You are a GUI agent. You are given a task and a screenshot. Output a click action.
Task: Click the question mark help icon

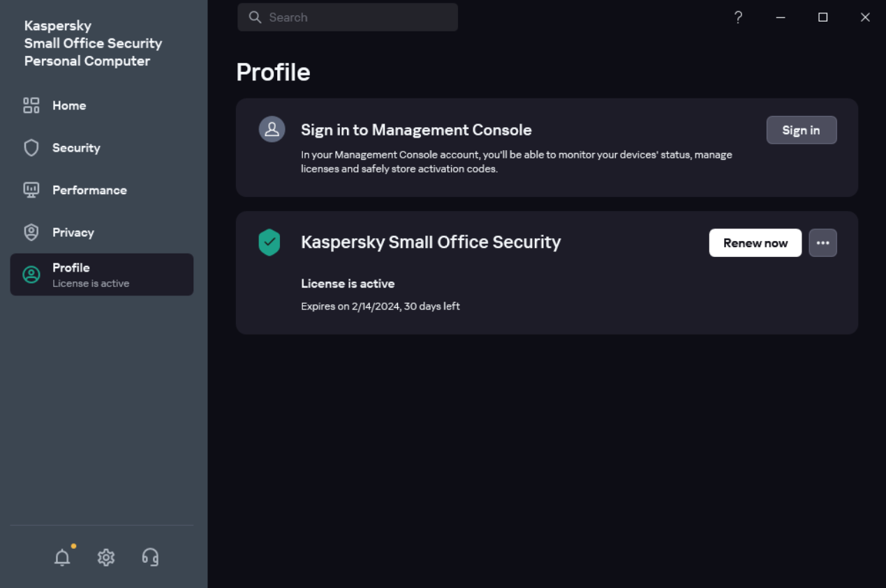coord(738,17)
